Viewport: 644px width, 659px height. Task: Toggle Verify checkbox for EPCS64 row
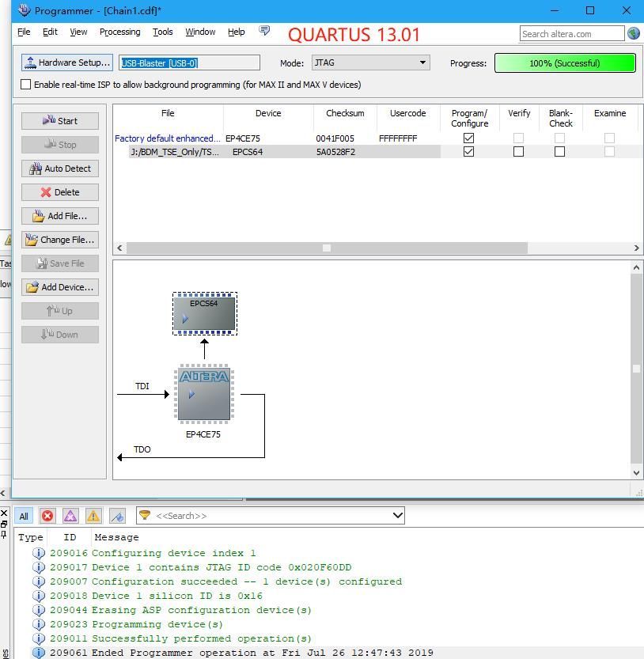[x=518, y=152]
